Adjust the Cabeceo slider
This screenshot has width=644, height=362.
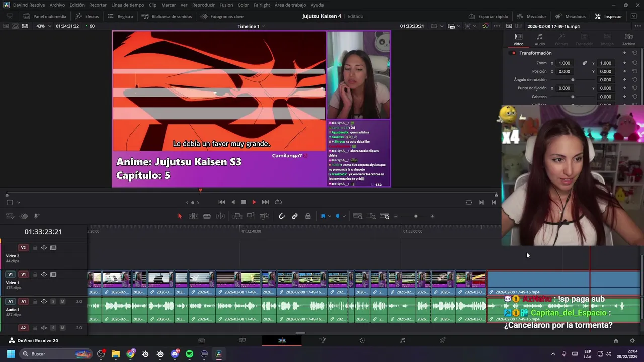[573, 97]
